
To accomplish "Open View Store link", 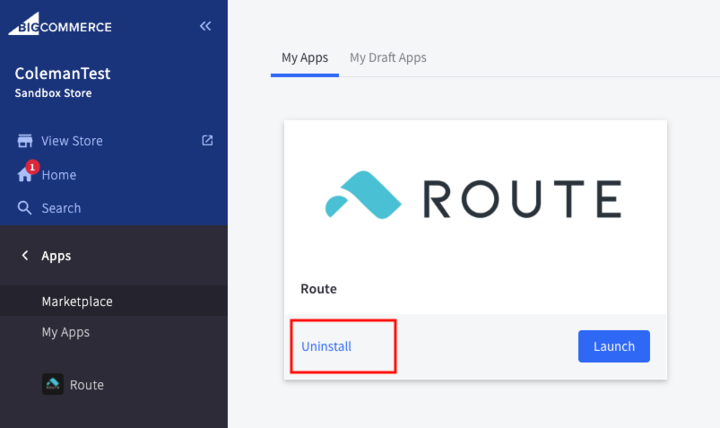I will point(72,141).
